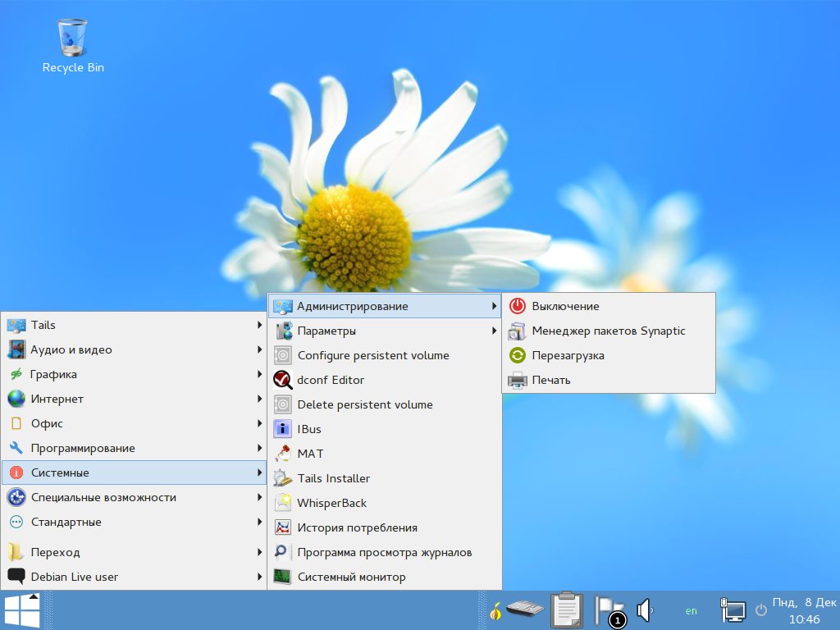Expand the Параметры submenu arrow
840x630 pixels.
[x=494, y=331]
